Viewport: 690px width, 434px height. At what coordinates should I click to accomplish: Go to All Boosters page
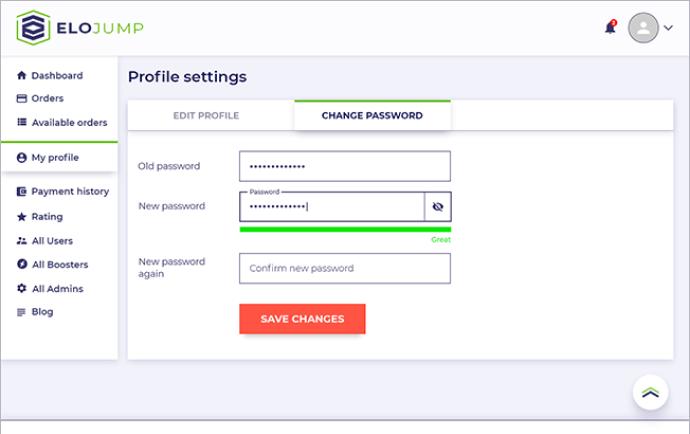(x=59, y=265)
